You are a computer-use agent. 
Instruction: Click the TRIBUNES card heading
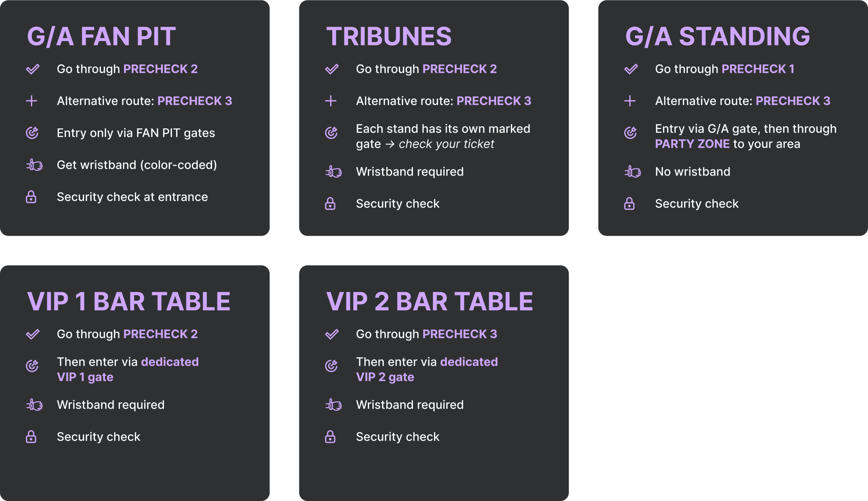(389, 37)
